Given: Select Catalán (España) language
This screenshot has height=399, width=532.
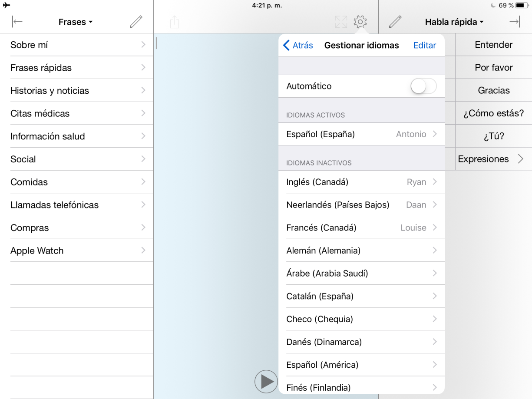Looking at the screenshot, I should tap(361, 296).
